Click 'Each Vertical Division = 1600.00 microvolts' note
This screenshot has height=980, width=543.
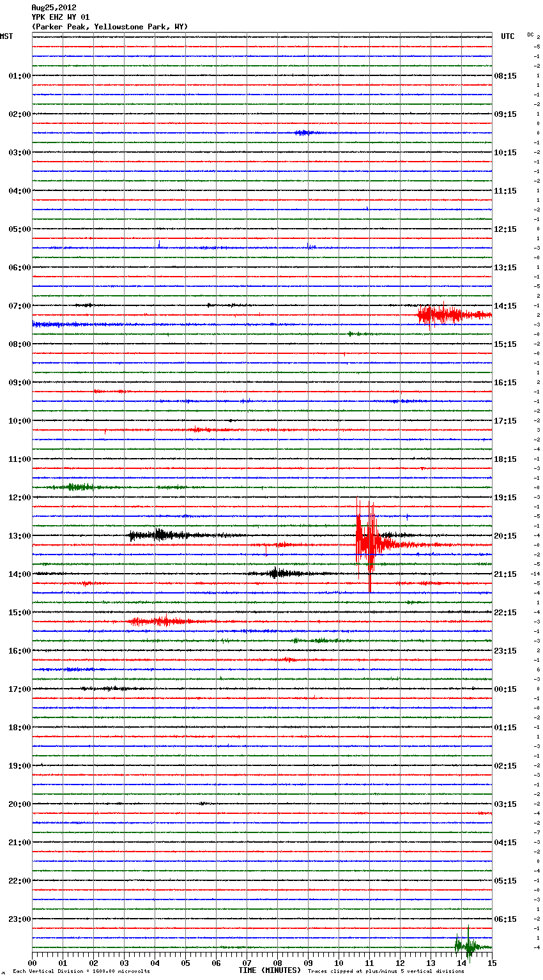point(81,972)
